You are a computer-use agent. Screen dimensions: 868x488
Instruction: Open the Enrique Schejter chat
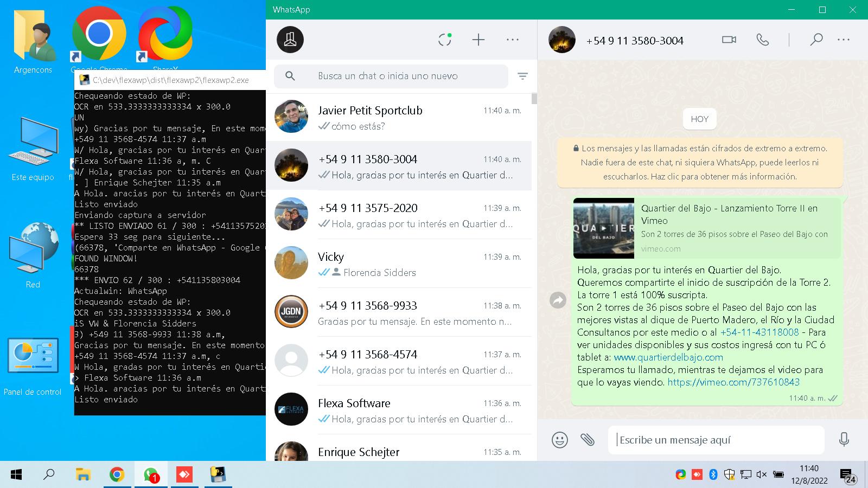tap(399, 449)
